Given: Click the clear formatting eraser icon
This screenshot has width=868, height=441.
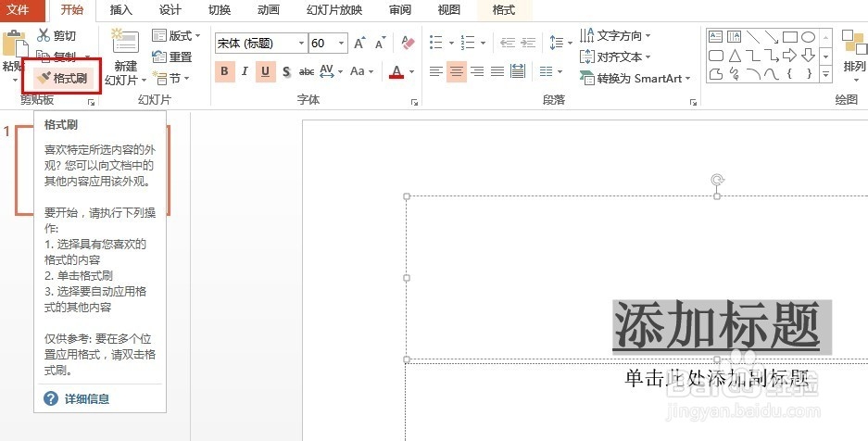Looking at the screenshot, I should tap(409, 43).
